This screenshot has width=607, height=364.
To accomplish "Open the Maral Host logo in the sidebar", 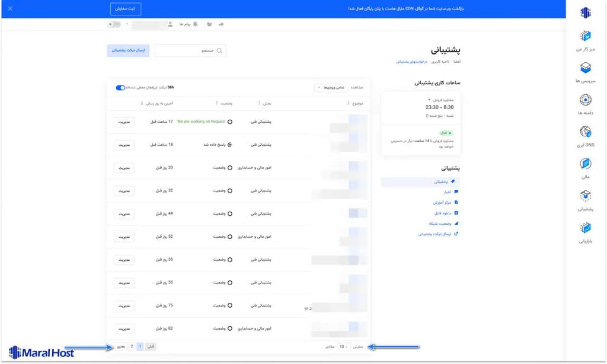I will [585, 13].
